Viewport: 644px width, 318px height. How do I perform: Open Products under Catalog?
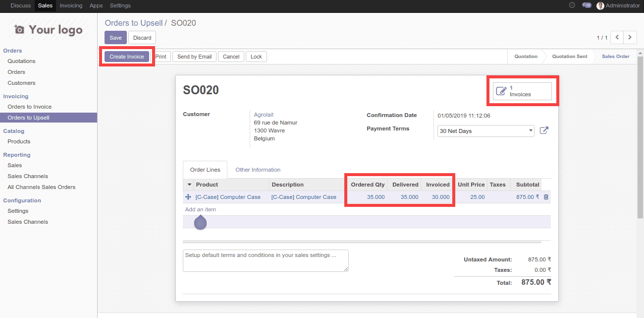pyautogui.click(x=19, y=141)
